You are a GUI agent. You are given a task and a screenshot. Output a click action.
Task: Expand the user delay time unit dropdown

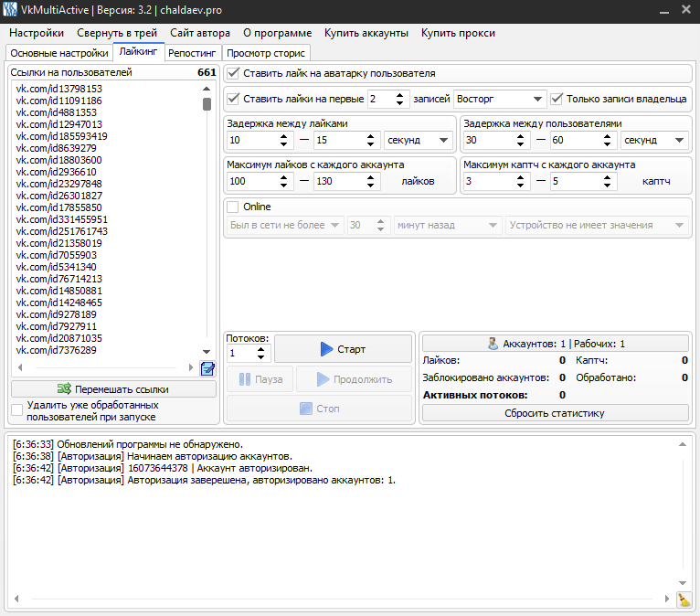[654, 140]
